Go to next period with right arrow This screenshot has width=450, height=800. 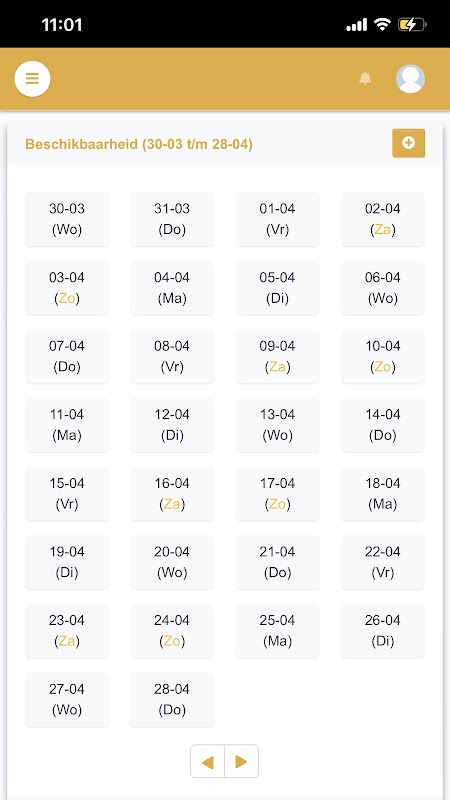click(242, 762)
